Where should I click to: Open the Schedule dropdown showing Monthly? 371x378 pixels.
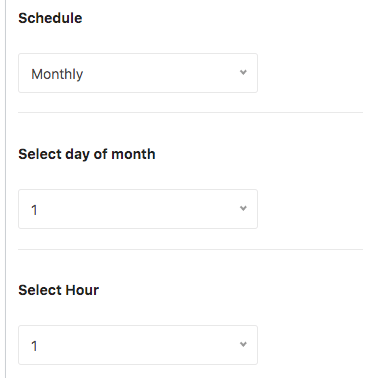[x=138, y=73]
